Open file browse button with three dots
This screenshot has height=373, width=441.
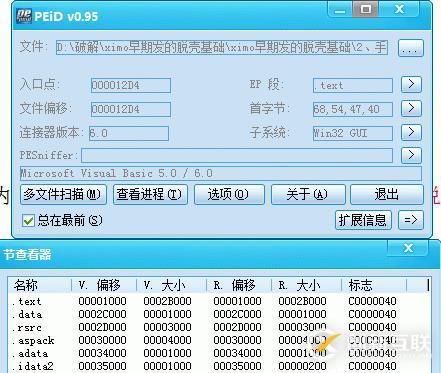pos(410,48)
